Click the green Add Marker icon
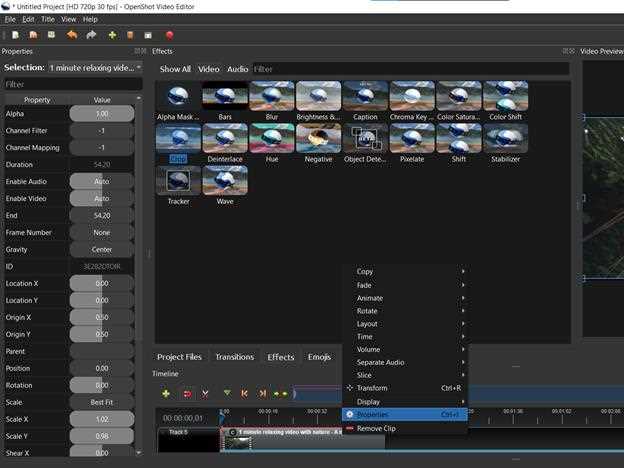The image size is (624, 468). point(227,394)
